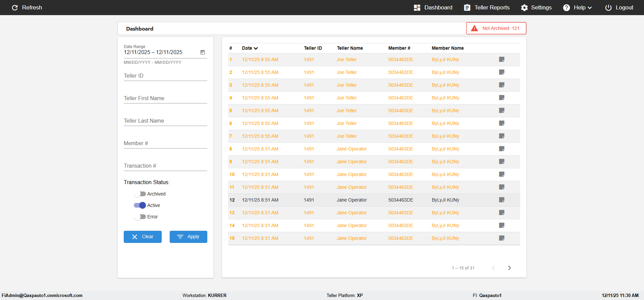Open Teller Reports from top navigation
Image resolution: width=644 pixels, height=300 pixels.
coord(487,8)
